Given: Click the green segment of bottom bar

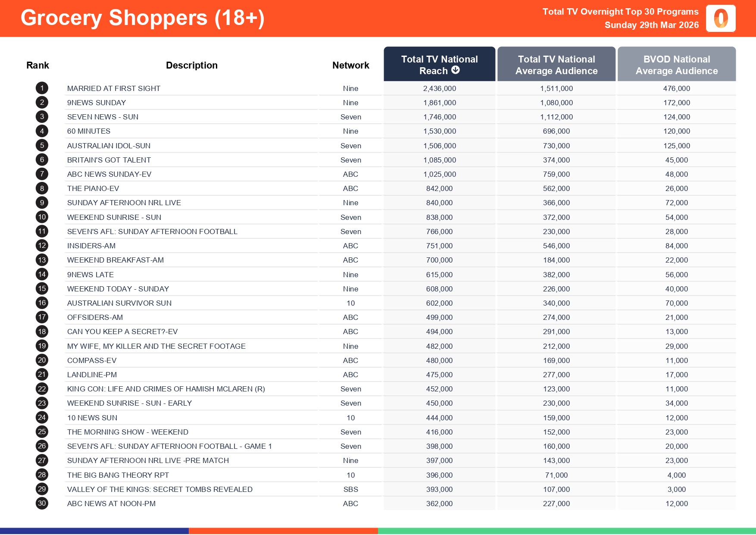Looking at the screenshot, I should [566, 531].
